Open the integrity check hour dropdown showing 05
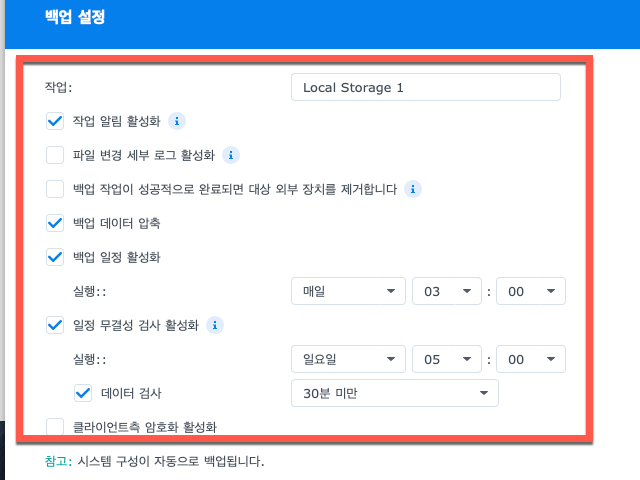The width and height of the screenshot is (640, 480). (x=447, y=359)
